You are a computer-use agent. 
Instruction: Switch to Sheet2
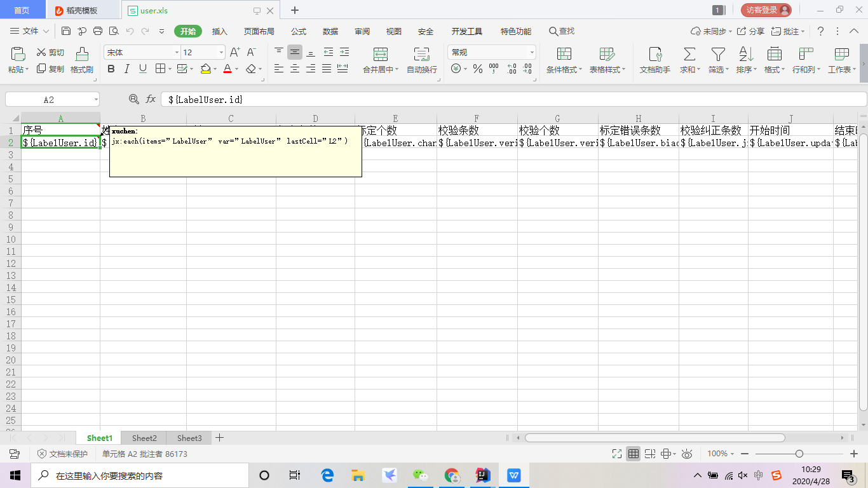pyautogui.click(x=144, y=438)
